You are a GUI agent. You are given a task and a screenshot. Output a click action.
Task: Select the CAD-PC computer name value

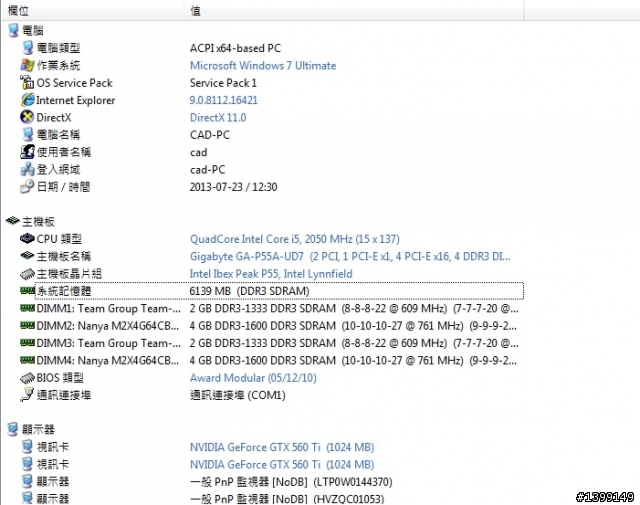point(210,135)
